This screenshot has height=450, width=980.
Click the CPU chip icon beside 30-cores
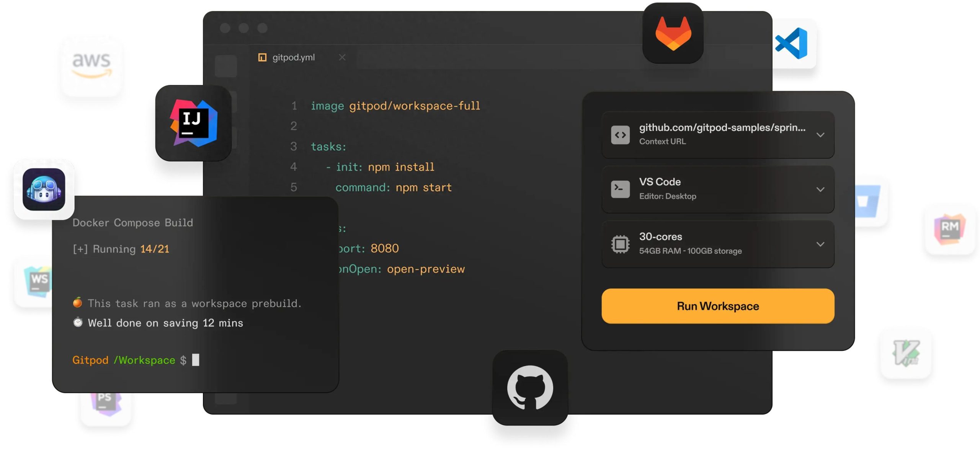620,244
